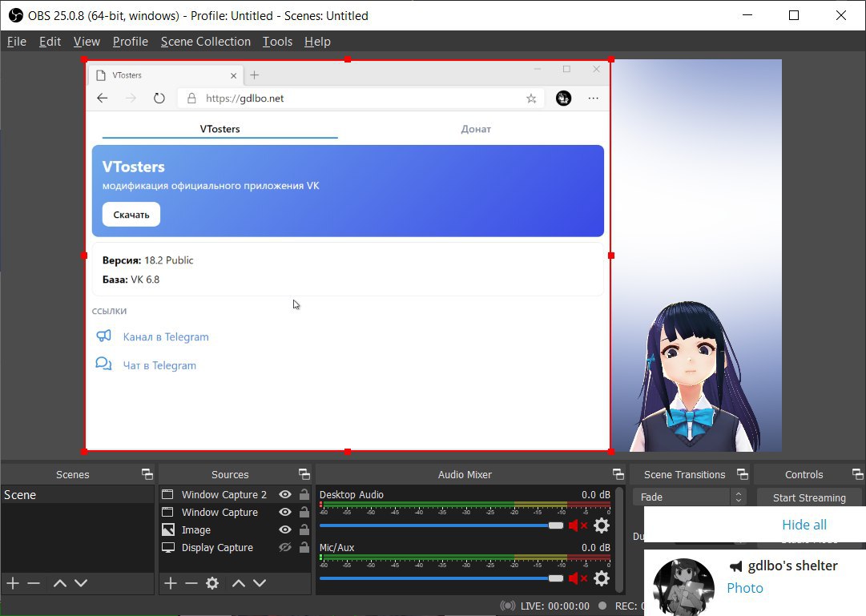866x616 pixels.
Task: Open the Photo link in notification
Action: point(744,588)
